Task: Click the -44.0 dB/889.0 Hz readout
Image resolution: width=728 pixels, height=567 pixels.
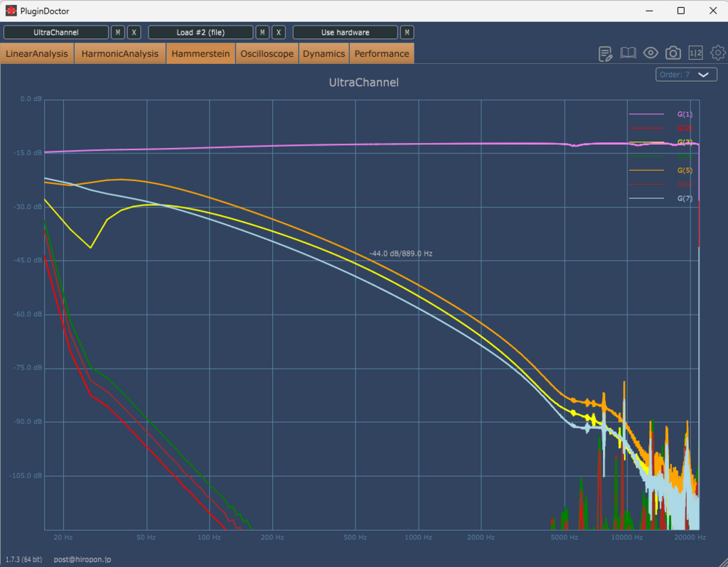Action: point(401,254)
